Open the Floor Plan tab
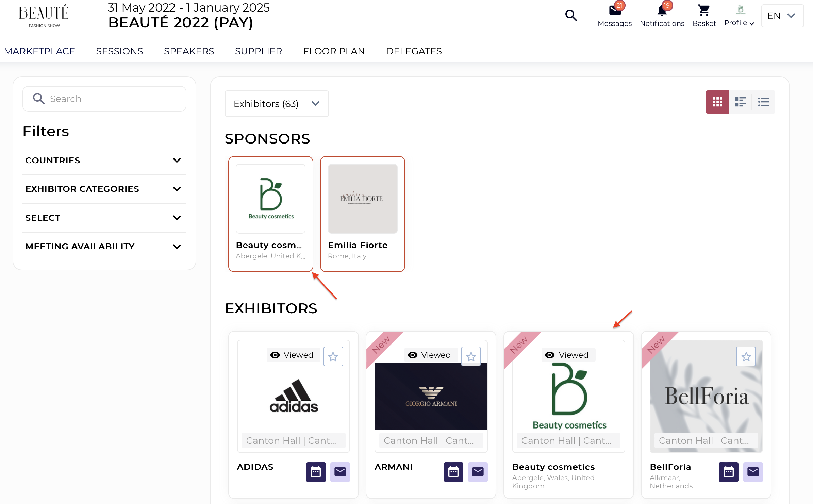Screen dimensions: 813x504 334,51
